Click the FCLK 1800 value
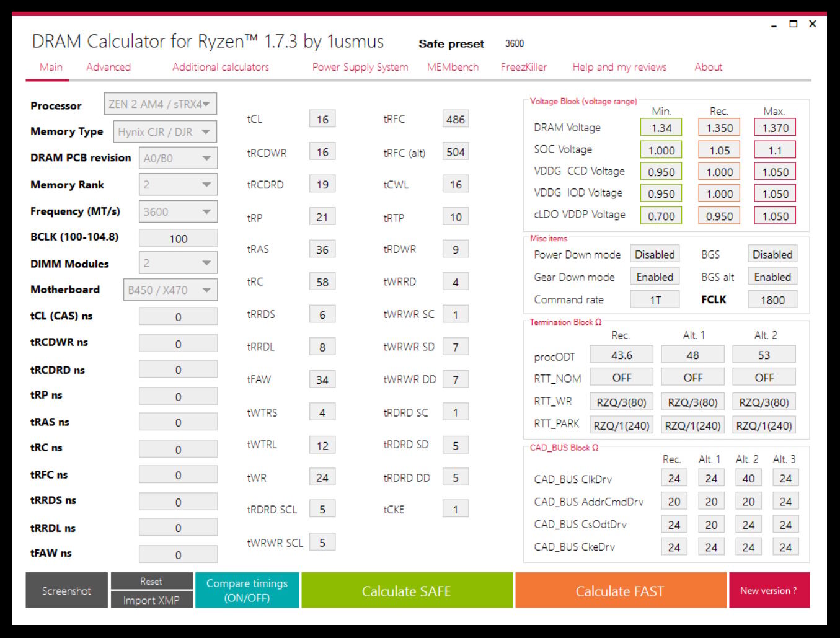840x638 pixels. coord(772,299)
